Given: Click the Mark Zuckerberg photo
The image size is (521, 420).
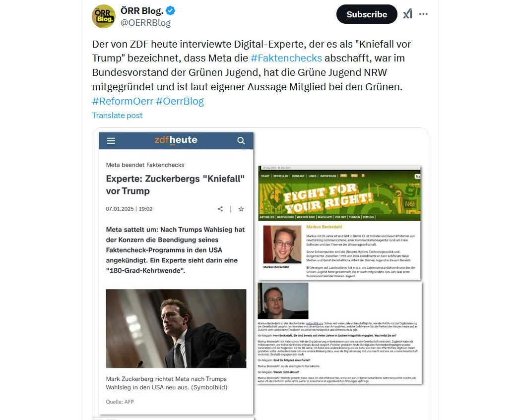Looking at the screenshot, I should [x=176, y=328].
